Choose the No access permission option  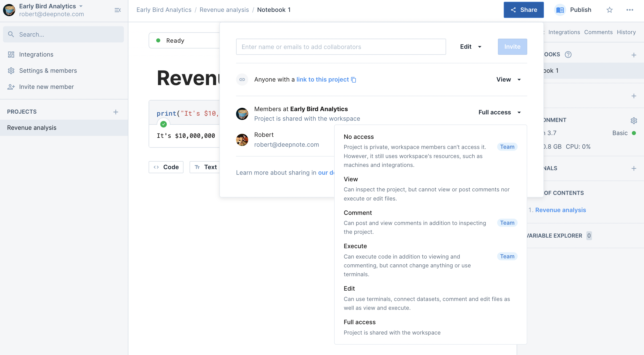pyautogui.click(x=359, y=137)
